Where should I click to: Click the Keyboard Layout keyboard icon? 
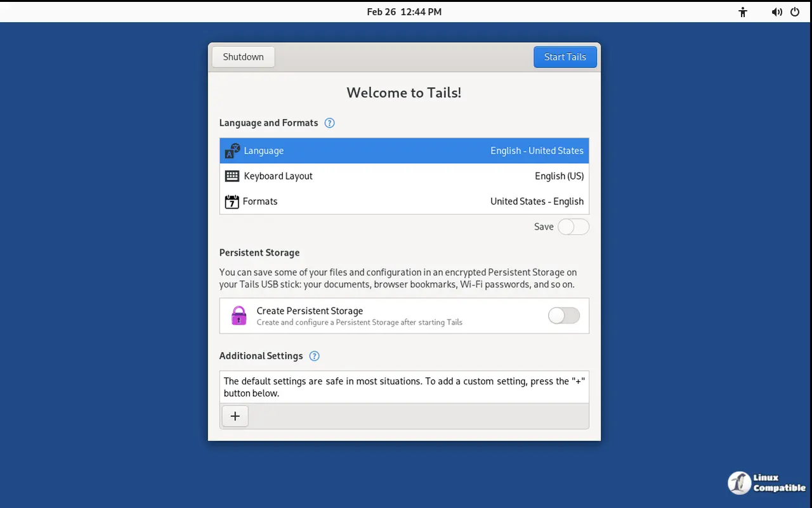point(232,176)
